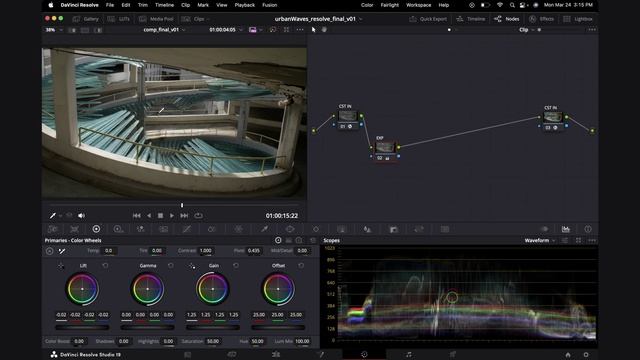The width and height of the screenshot is (640, 360).
Task: Open the HDR color wheels palette
Action: point(118,229)
